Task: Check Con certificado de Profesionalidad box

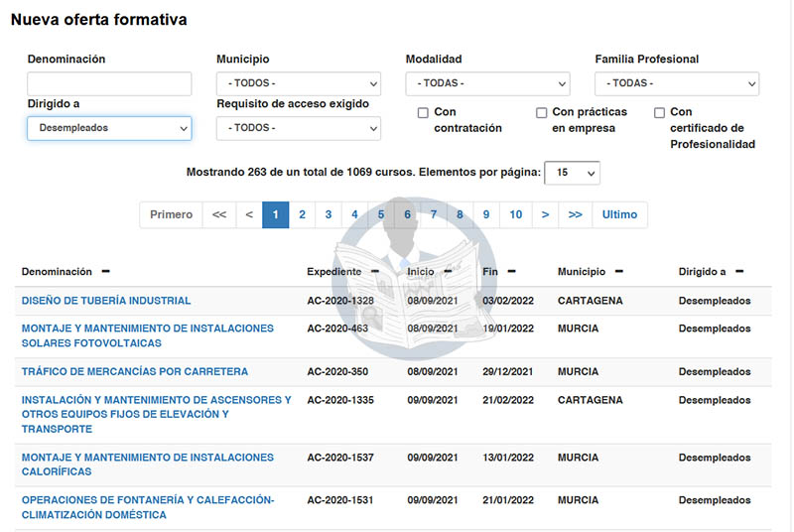Action: [659, 112]
